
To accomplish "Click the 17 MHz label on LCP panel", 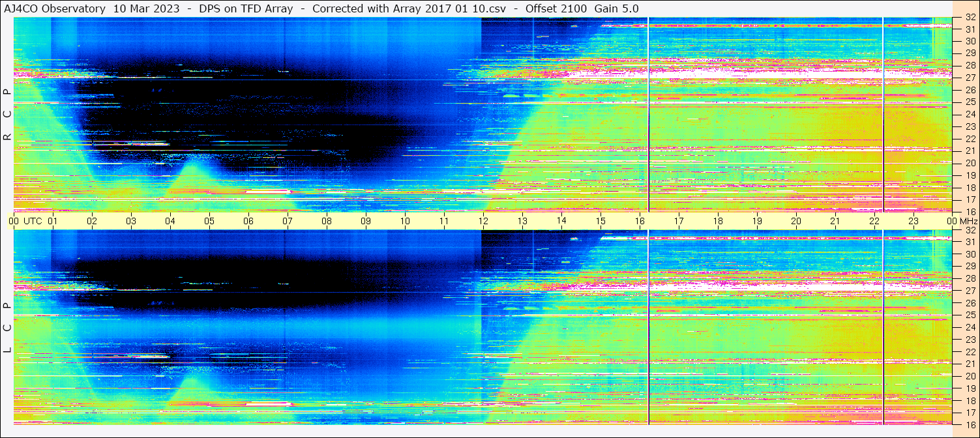I will coord(970,412).
